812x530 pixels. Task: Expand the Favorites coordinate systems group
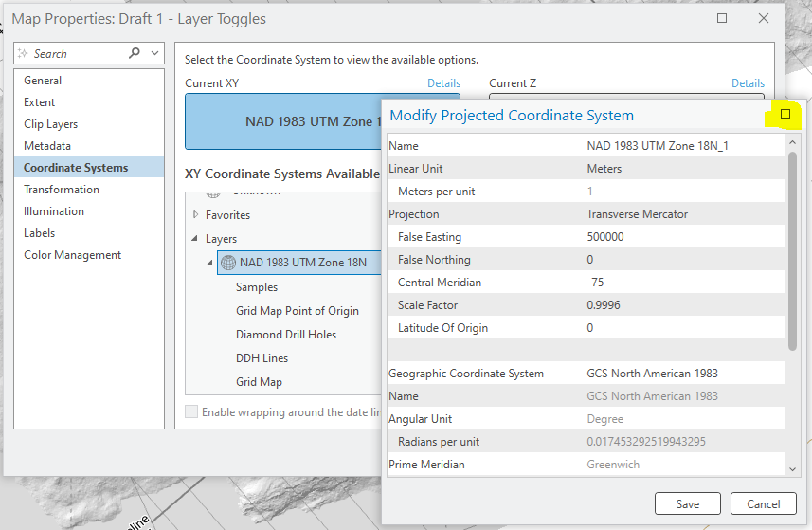coord(196,215)
